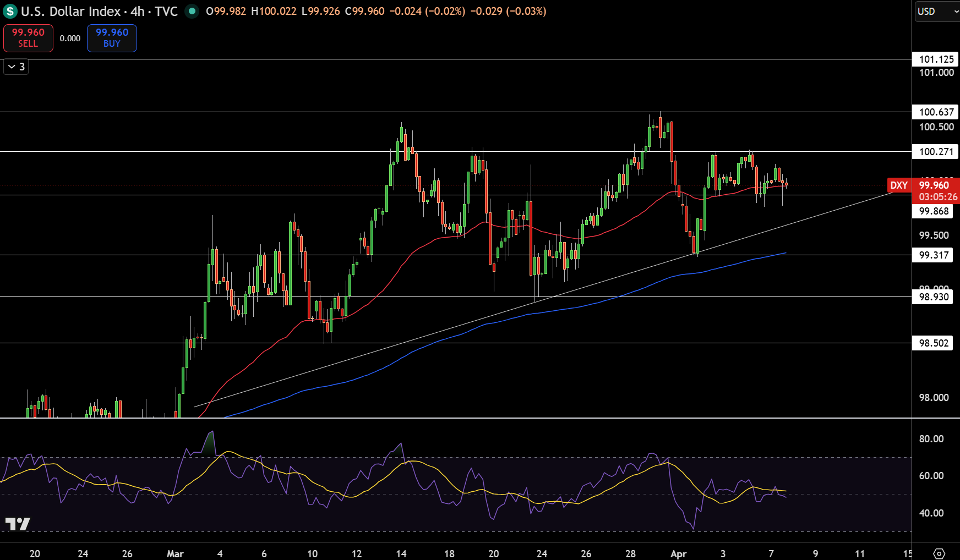Click the 18 date label on time axis
960x560 pixels.
449,554
